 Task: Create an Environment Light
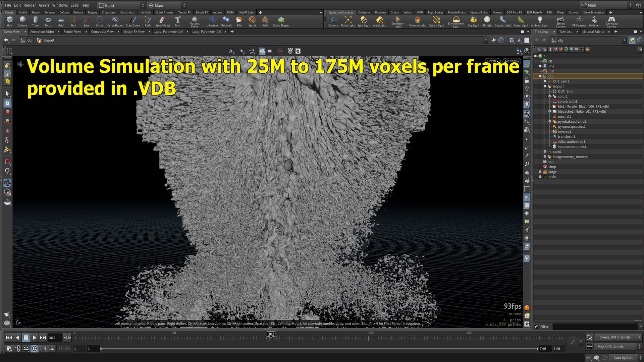[x=456, y=22]
